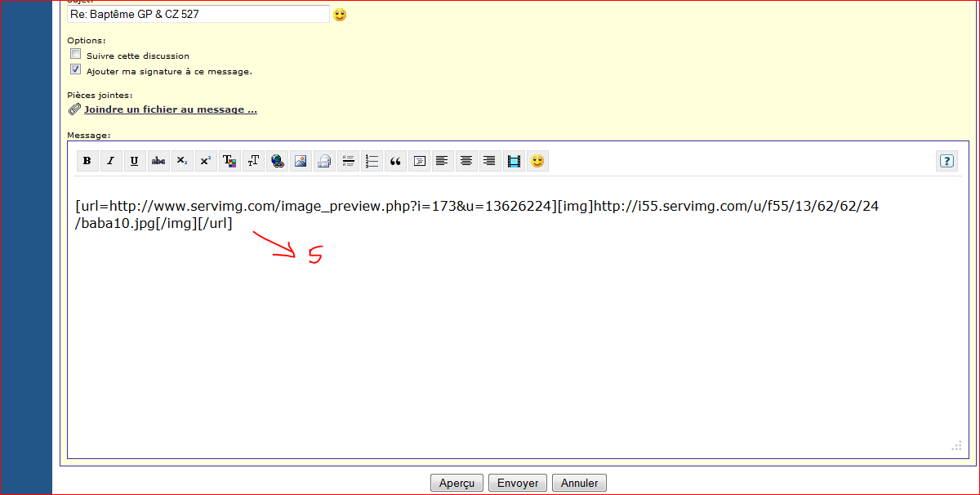Screen dimensions: 980x495
Task: Center align the message text
Action: [x=466, y=161]
